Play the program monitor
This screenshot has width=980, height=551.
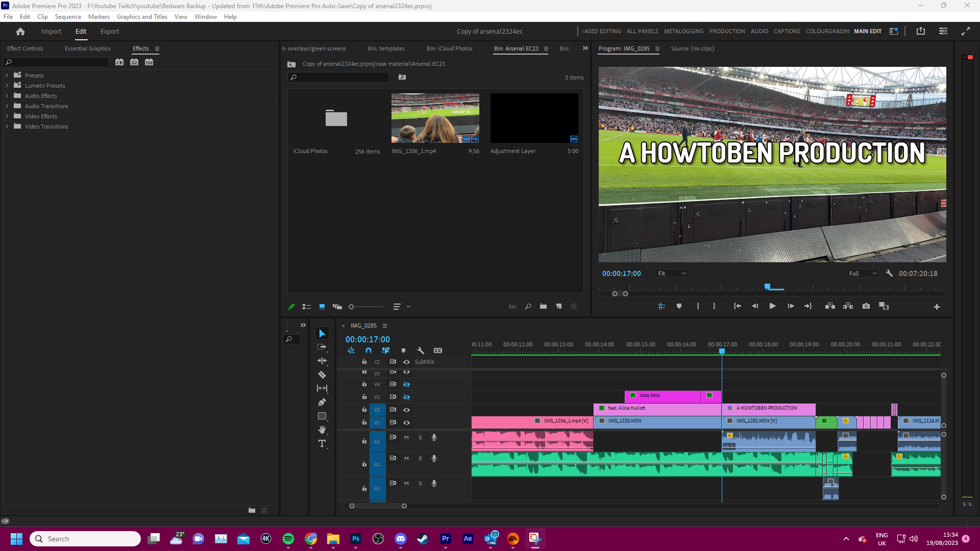click(x=772, y=306)
